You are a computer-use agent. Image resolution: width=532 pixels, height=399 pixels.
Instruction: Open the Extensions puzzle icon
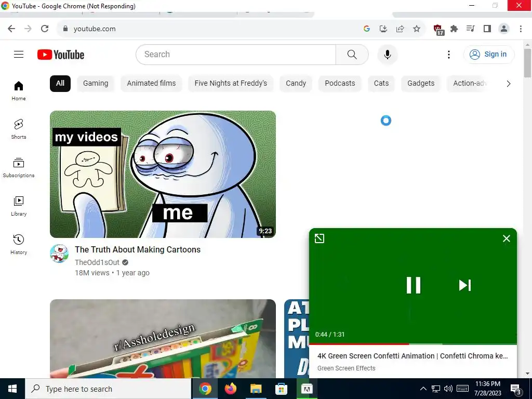[454, 29]
